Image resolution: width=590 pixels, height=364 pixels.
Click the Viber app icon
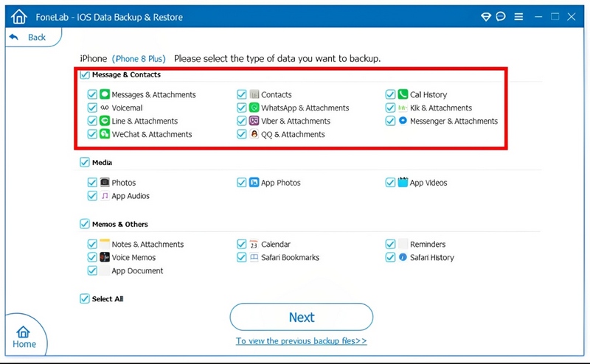click(x=254, y=121)
